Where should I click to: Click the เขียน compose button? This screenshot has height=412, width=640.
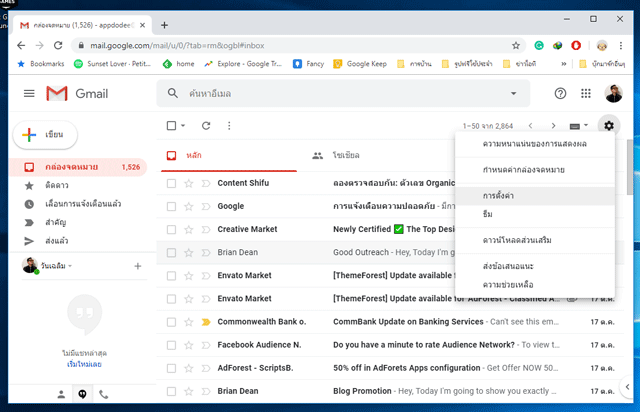[x=45, y=135]
